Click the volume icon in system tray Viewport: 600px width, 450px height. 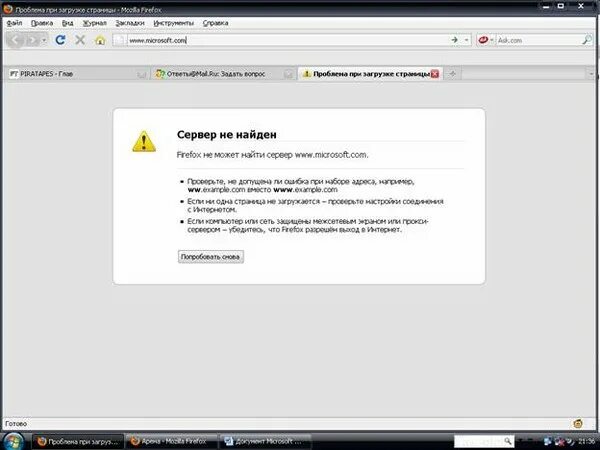pyautogui.click(x=570, y=442)
